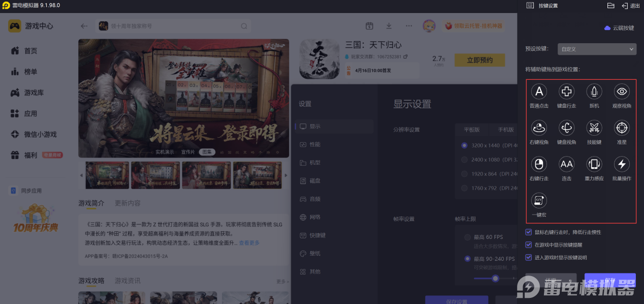Select the 连击 AA combo icon
This screenshot has width=644, height=304.
[566, 164]
